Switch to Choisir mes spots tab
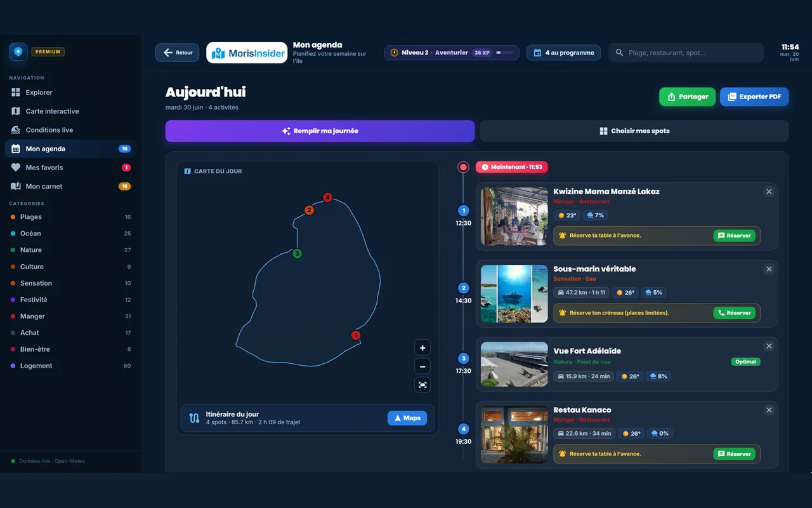 click(x=634, y=131)
